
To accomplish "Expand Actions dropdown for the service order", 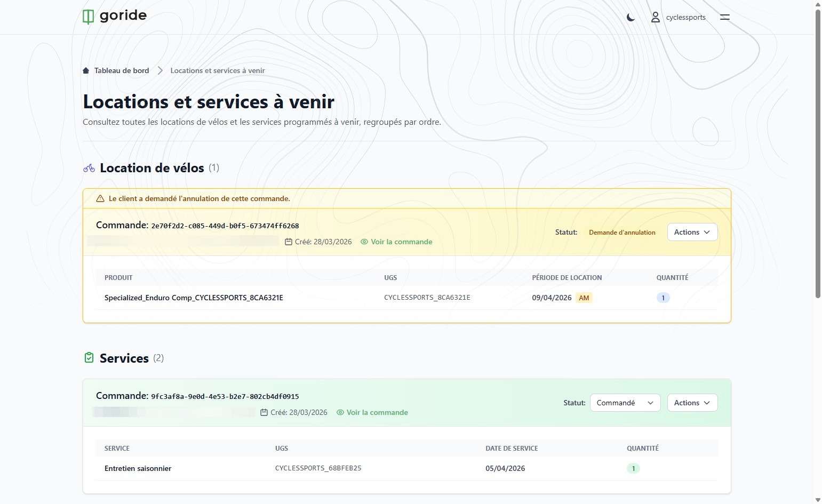I will 692,403.
